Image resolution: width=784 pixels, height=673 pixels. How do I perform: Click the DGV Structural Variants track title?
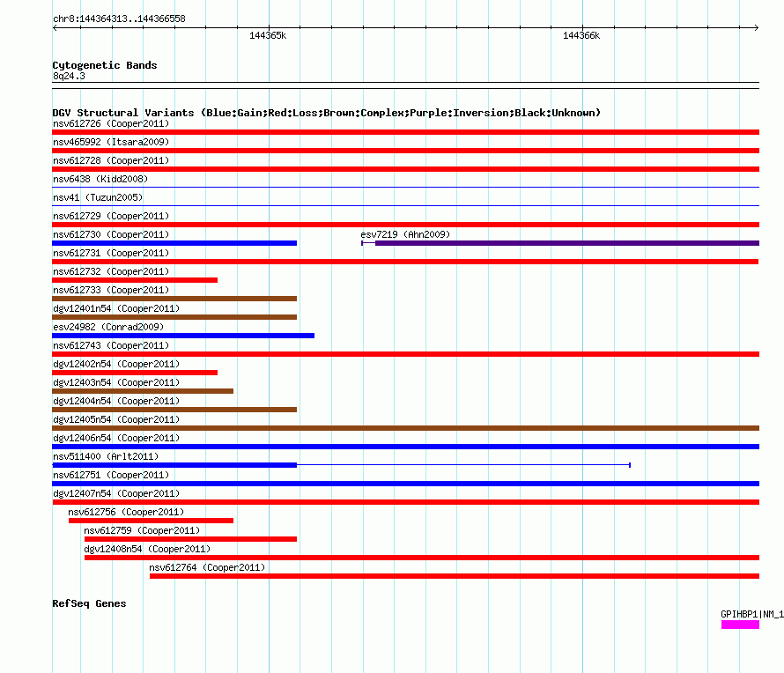326,113
